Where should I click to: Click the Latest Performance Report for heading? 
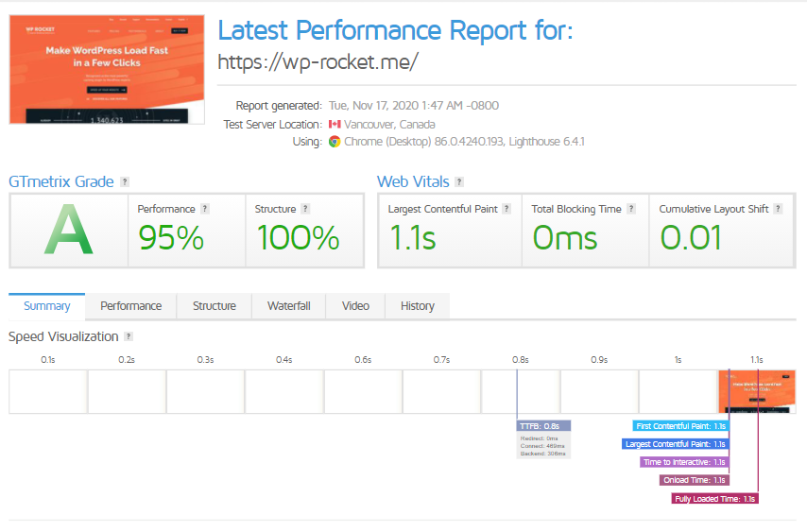pos(395,30)
